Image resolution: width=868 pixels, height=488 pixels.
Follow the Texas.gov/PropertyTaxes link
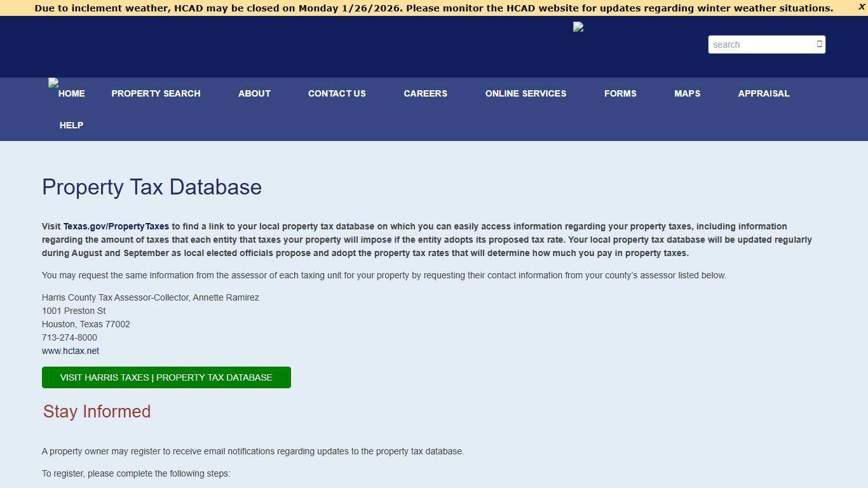coord(116,226)
